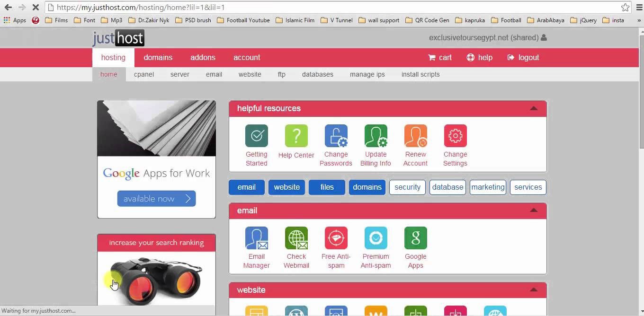Open the install scripts submenu item
The width and height of the screenshot is (644, 316).
pyautogui.click(x=420, y=74)
